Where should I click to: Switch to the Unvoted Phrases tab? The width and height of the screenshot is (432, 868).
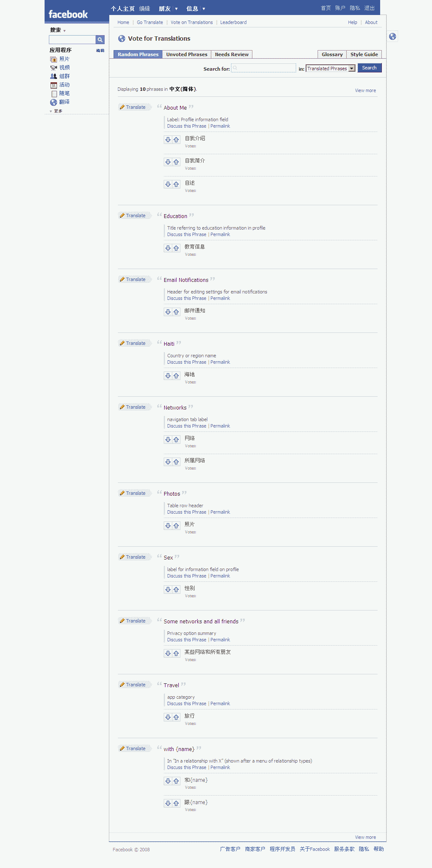point(186,54)
